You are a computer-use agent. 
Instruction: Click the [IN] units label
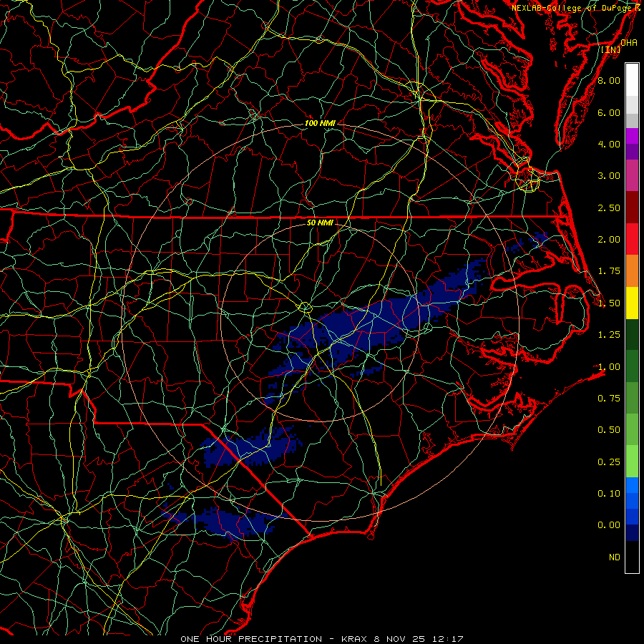pyautogui.click(x=611, y=49)
